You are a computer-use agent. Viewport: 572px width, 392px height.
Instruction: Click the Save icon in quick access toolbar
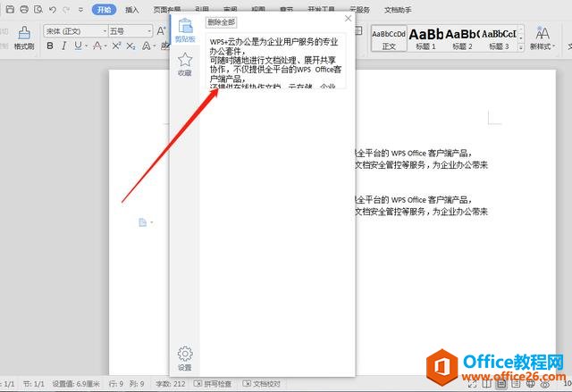click(10, 9)
